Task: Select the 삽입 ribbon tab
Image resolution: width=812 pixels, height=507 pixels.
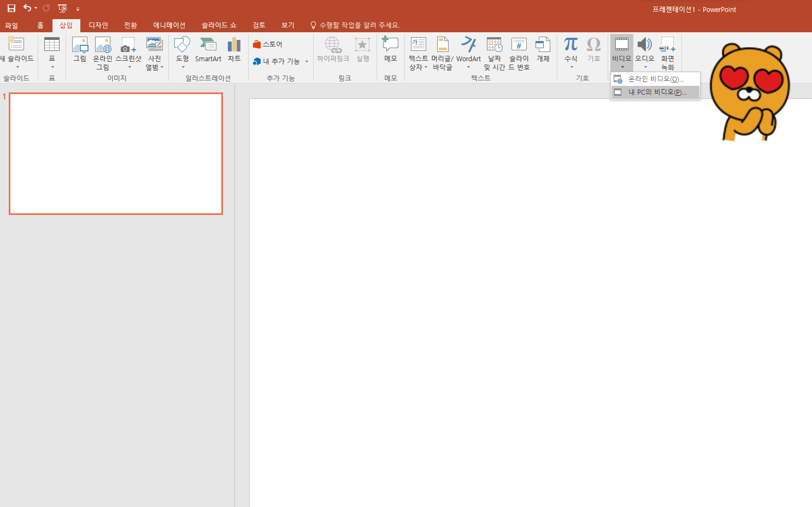Action: tap(66, 25)
